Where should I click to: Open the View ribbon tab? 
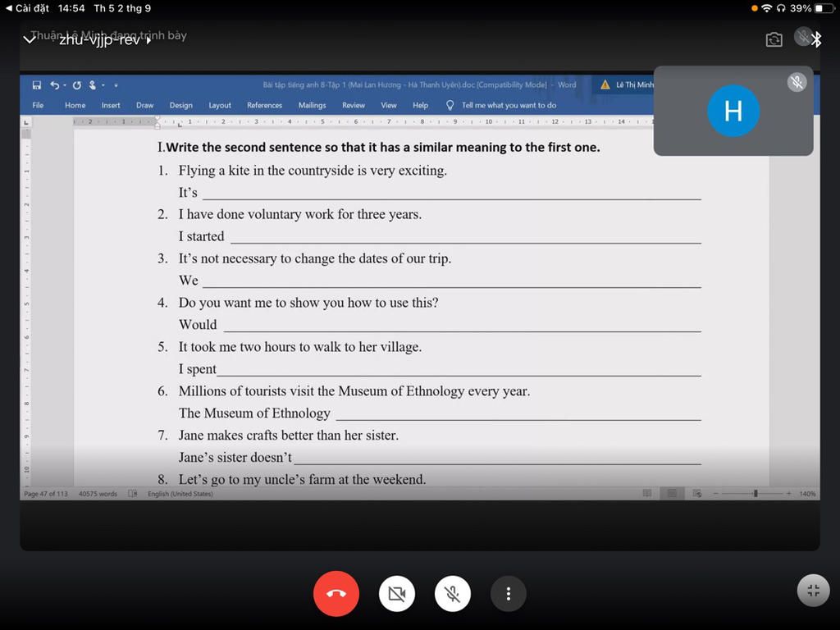click(388, 105)
